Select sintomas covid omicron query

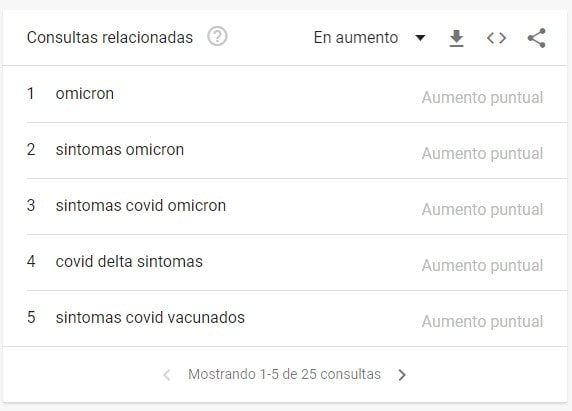141,206
